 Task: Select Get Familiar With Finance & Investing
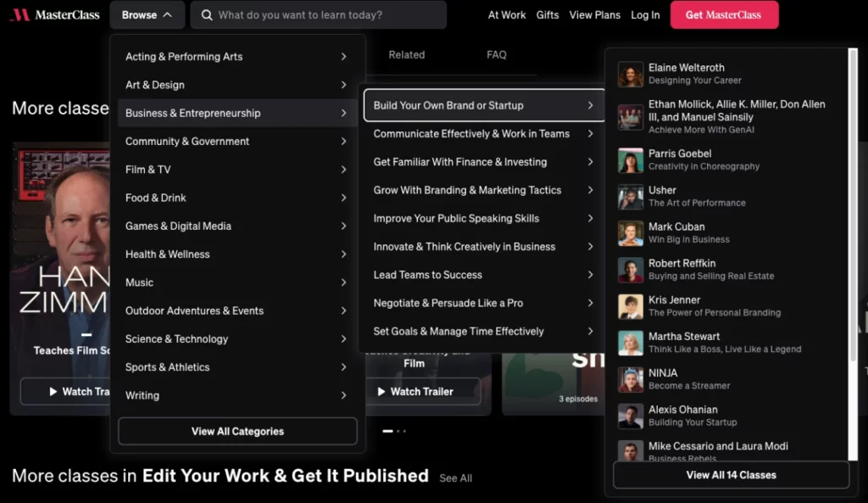pos(484,162)
